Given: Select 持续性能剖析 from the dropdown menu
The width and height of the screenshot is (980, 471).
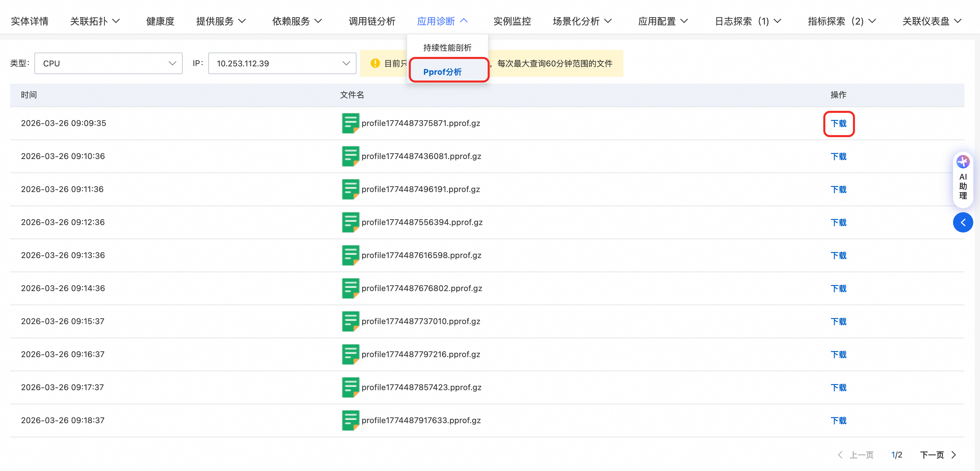Looking at the screenshot, I should click(447, 48).
